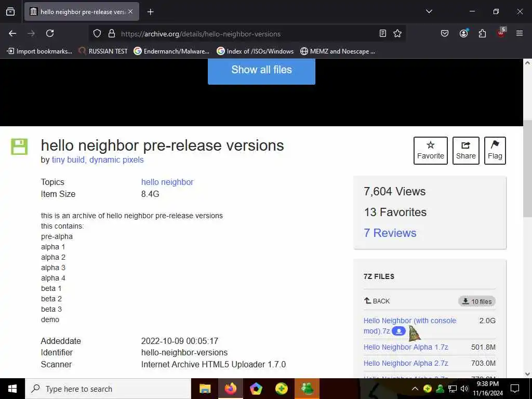Click the hello-neighbor-versions identifier text
The width and height of the screenshot is (532, 399).
pyautogui.click(x=184, y=353)
